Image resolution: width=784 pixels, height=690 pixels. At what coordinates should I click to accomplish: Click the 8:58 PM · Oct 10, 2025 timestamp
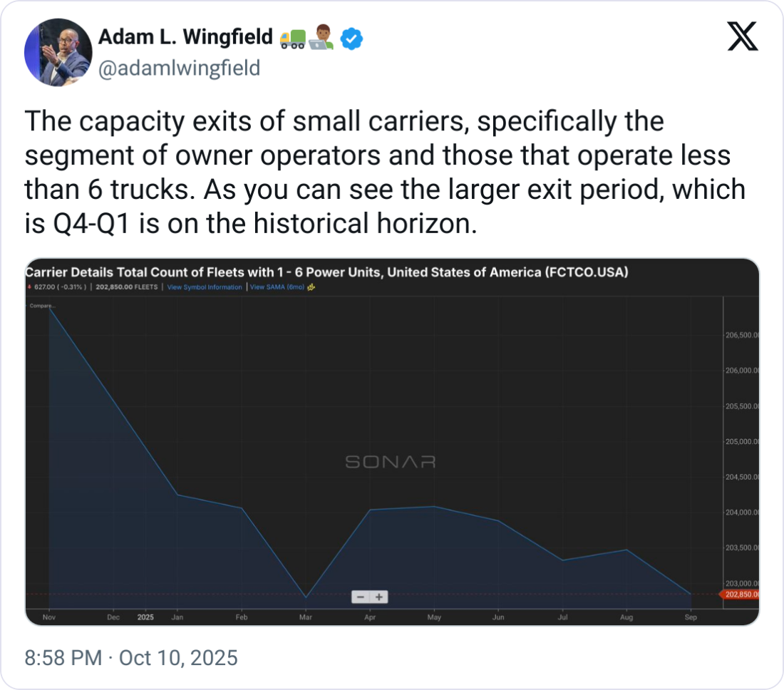pyautogui.click(x=131, y=657)
